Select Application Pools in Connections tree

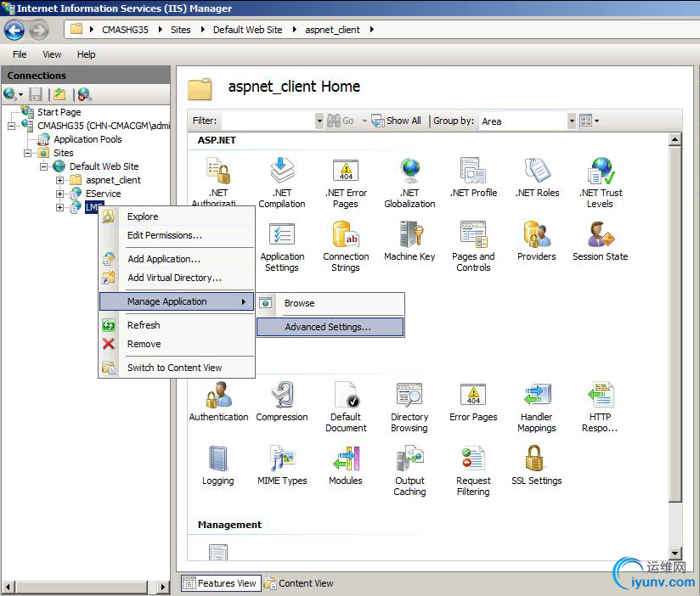tap(87, 139)
